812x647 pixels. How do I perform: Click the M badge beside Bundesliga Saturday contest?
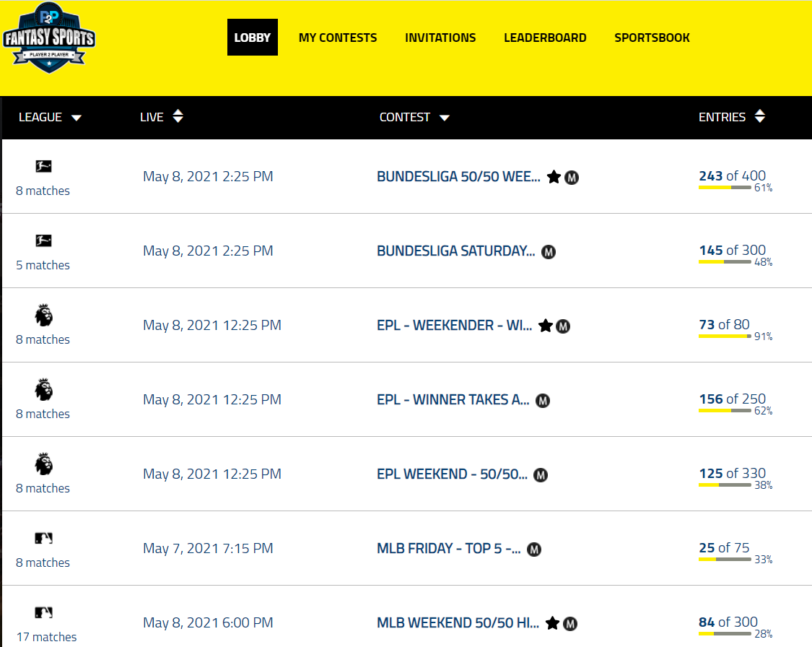pos(549,251)
